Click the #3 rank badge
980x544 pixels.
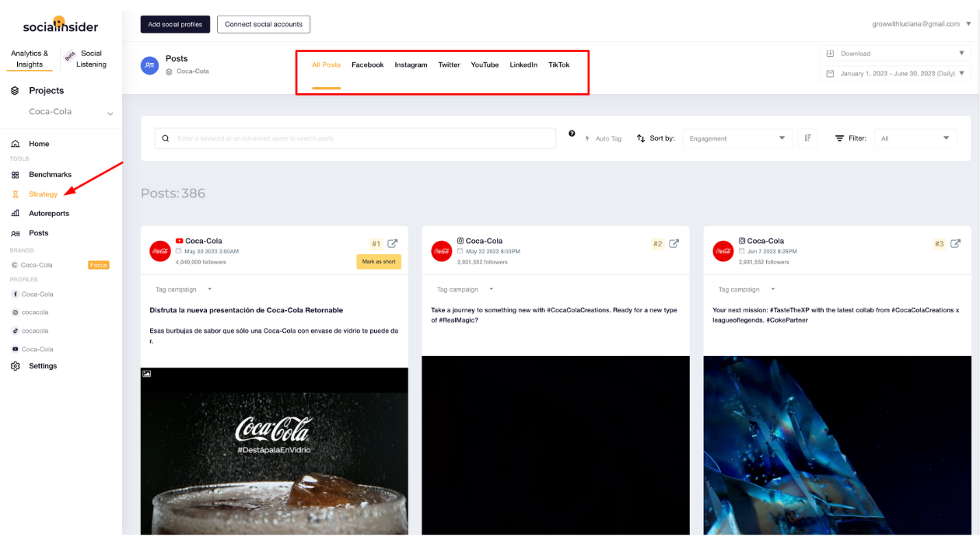point(940,244)
